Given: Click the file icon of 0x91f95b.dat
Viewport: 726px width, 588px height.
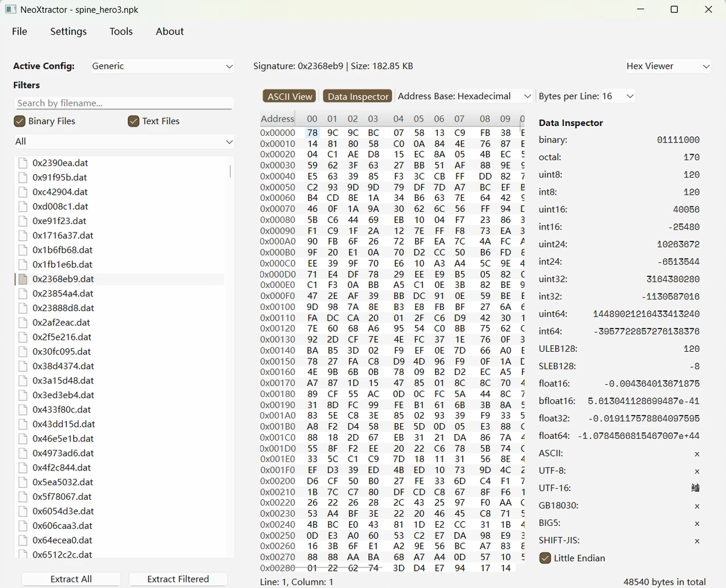Looking at the screenshot, I should pyautogui.click(x=23, y=177).
